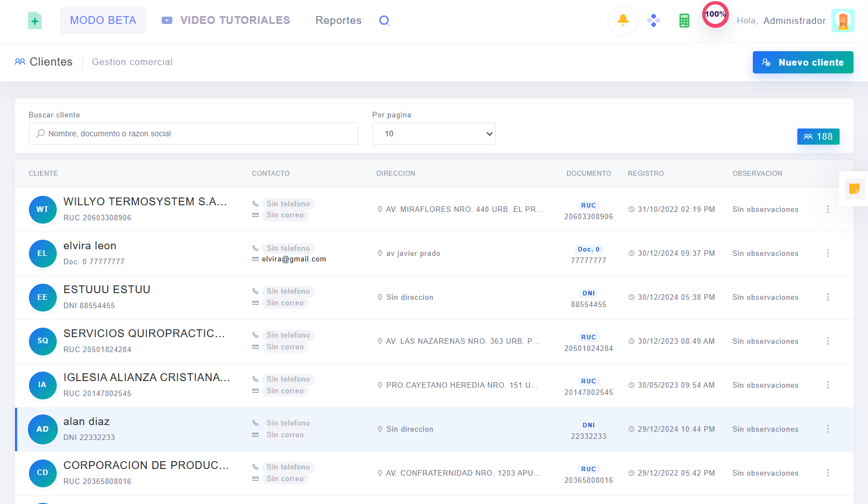Click the Doc. 0 document badge
The image size is (868, 504).
(589, 249)
